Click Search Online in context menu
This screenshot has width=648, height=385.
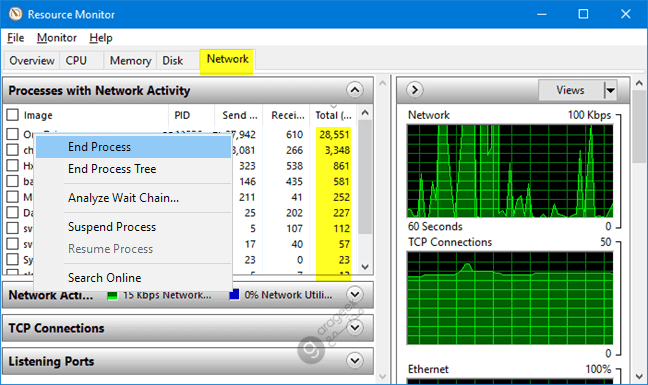(x=133, y=278)
